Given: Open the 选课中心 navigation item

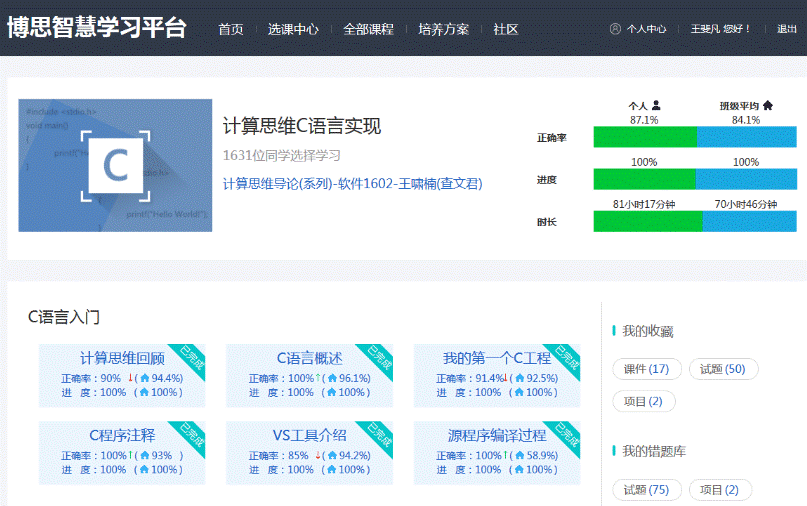Looking at the screenshot, I should (293, 29).
